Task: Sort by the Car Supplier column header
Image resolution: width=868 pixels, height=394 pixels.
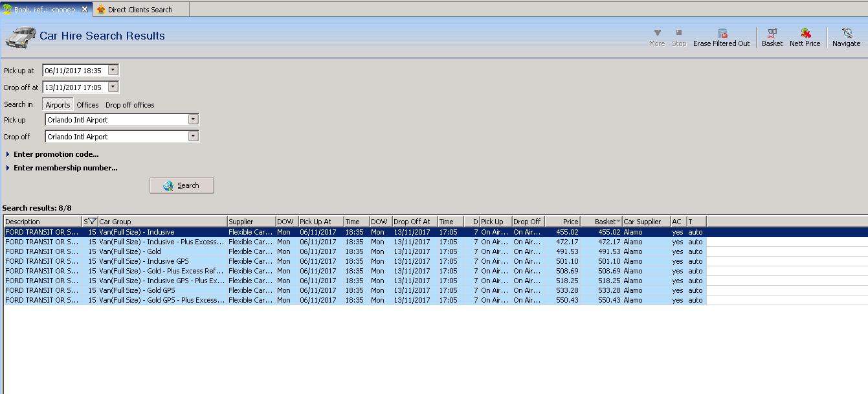Action: (x=647, y=222)
